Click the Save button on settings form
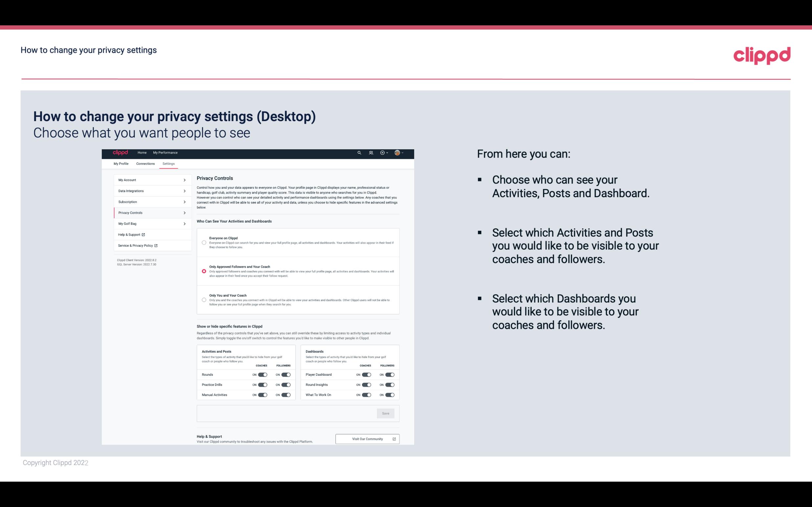 (x=386, y=413)
